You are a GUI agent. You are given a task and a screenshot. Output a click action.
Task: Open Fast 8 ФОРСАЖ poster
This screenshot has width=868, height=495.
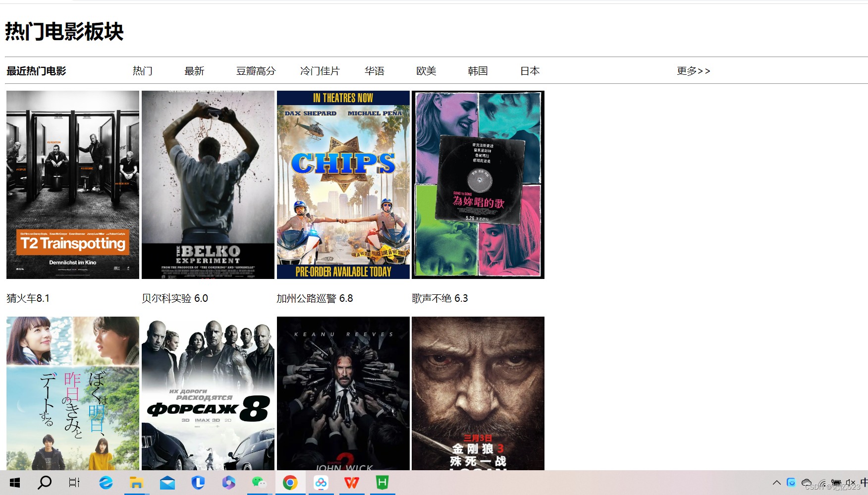tap(208, 393)
